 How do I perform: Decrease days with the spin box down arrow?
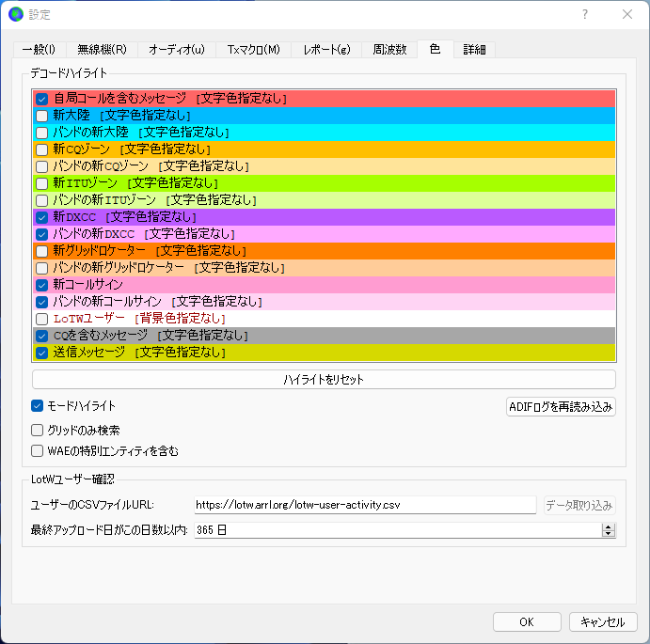608,534
